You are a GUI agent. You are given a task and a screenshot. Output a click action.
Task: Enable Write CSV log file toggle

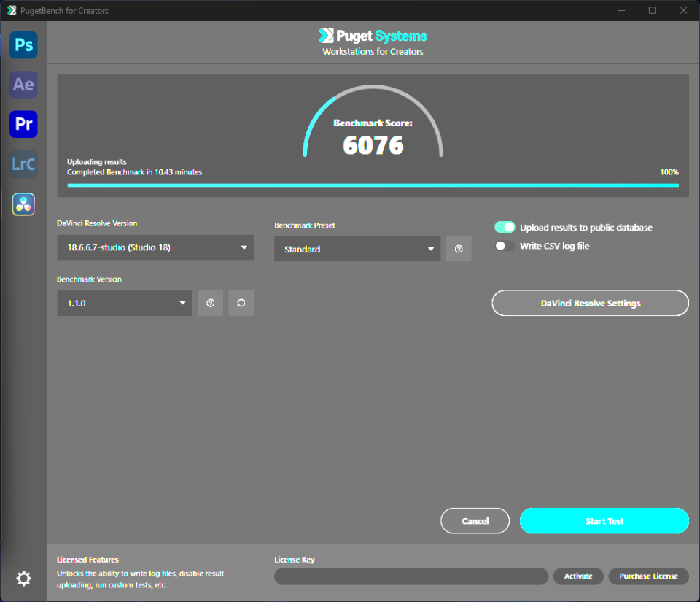[505, 246]
